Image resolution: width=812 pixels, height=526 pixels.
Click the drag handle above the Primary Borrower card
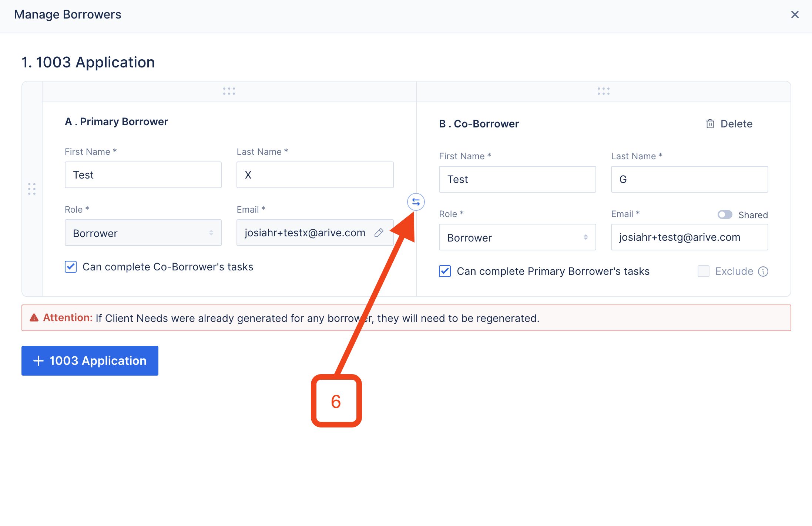click(229, 91)
